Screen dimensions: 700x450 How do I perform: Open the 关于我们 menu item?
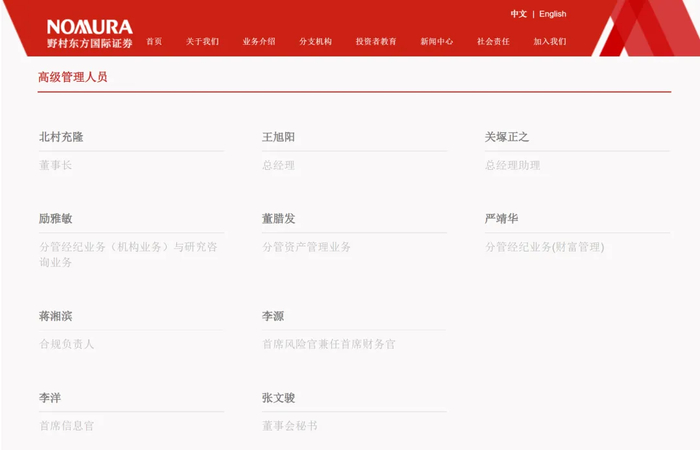tap(203, 42)
